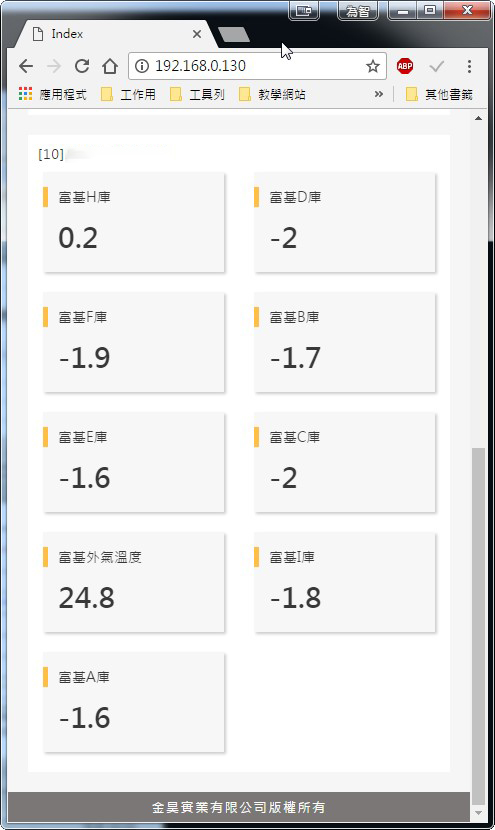Select the 富基H庫 temperature card

click(134, 222)
